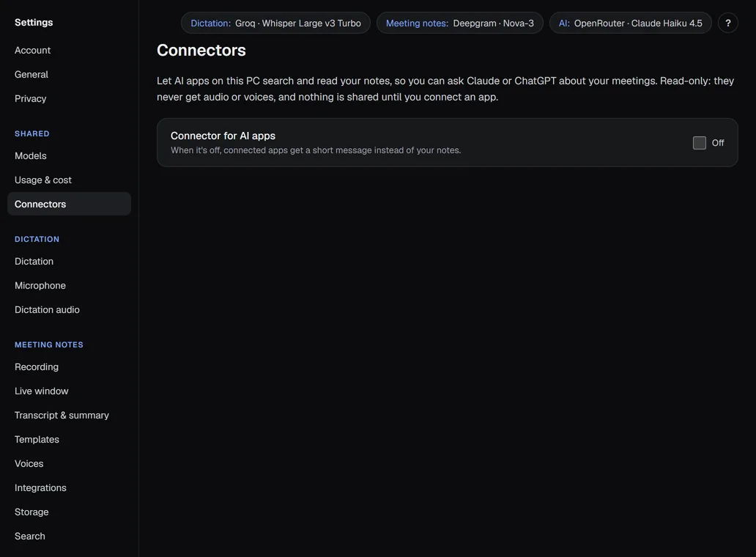Open Storage settings

(69, 512)
